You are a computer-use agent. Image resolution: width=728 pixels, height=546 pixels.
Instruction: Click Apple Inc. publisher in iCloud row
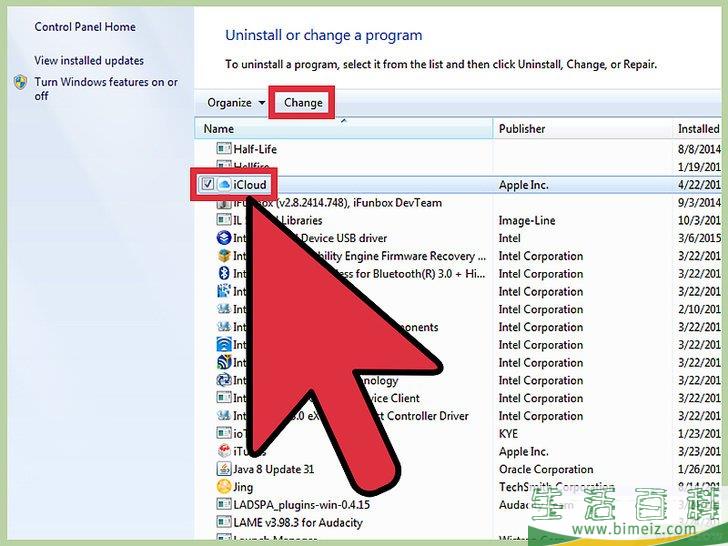pos(523,185)
